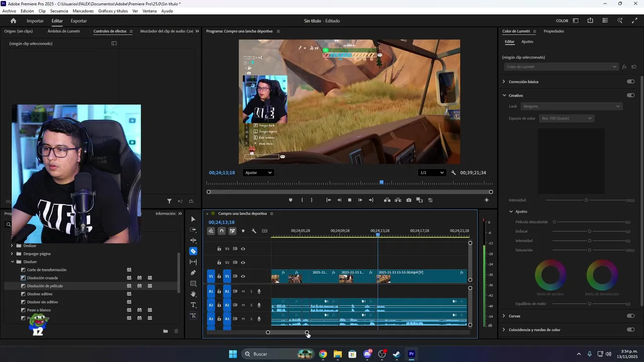Hide video track V3 output
Viewport: 644px width, 362px height.
pos(243,249)
